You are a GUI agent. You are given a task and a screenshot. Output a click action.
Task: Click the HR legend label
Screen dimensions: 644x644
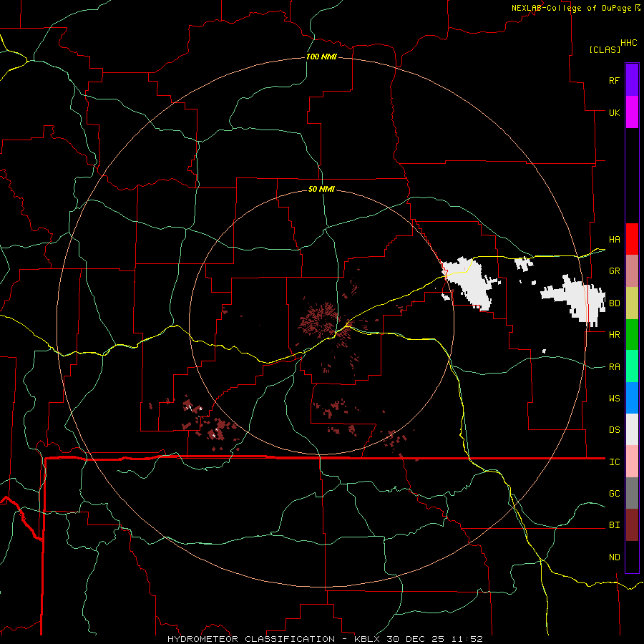point(615,335)
